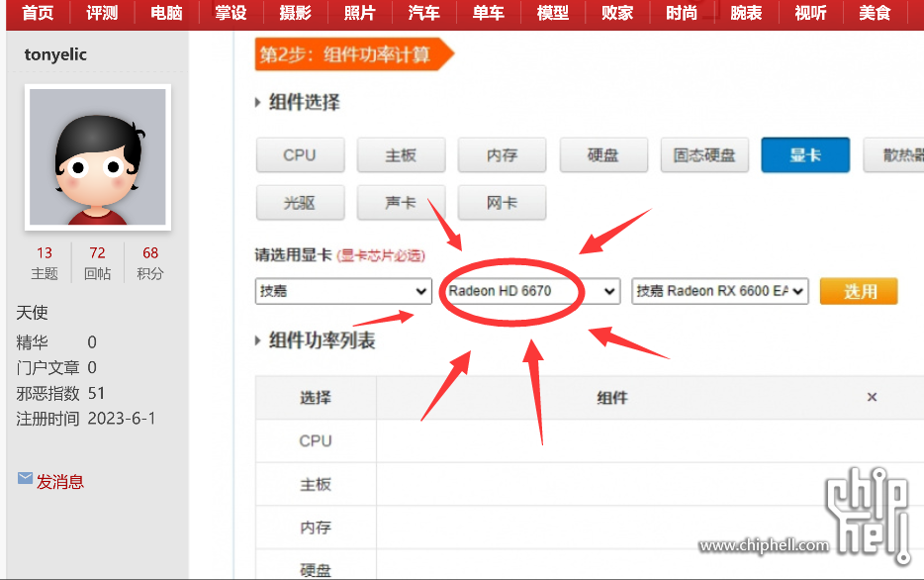The width and height of the screenshot is (924, 580).
Task: Select the 光驱 component button
Action: tap(300, 203)
